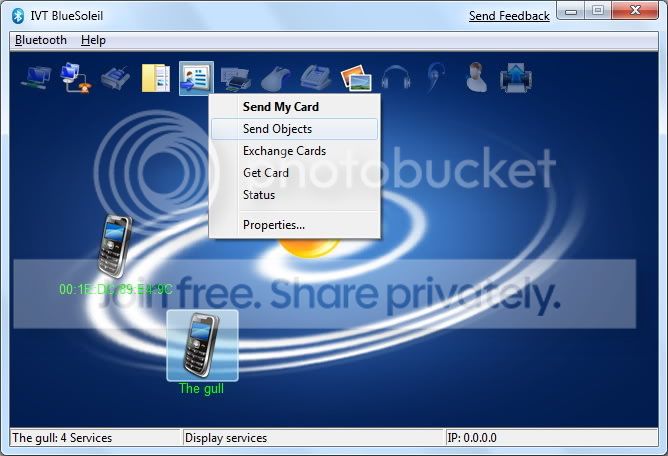Viewport: 668px width, 456px height.
Task: Open the Help menu
Action: [x=93, y=40]
